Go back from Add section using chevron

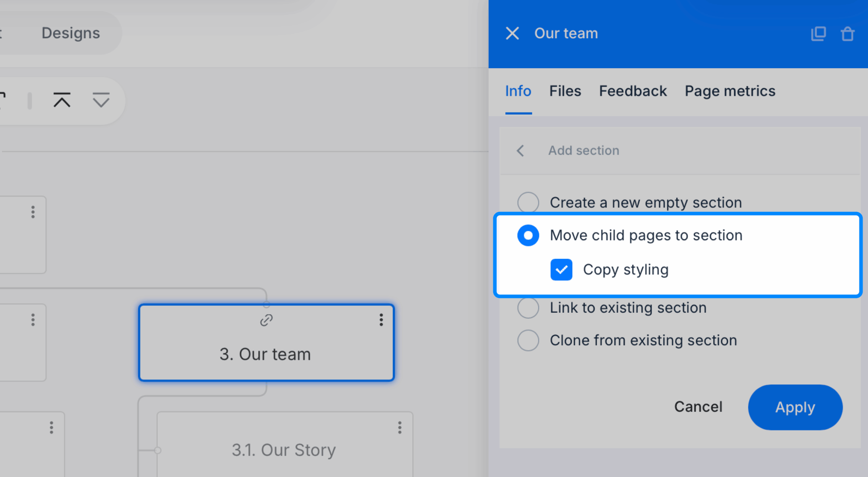click(x=520, y=151)
